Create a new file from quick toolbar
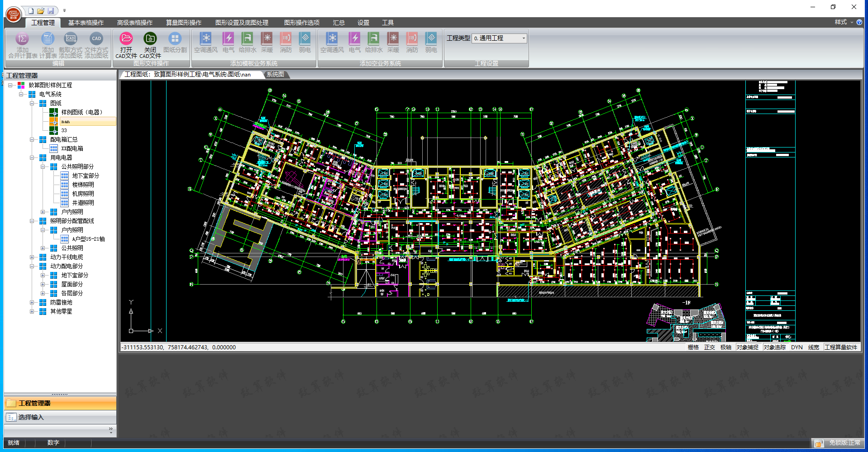Viewport: 868px width, 452px height. [x=31, y=10]
